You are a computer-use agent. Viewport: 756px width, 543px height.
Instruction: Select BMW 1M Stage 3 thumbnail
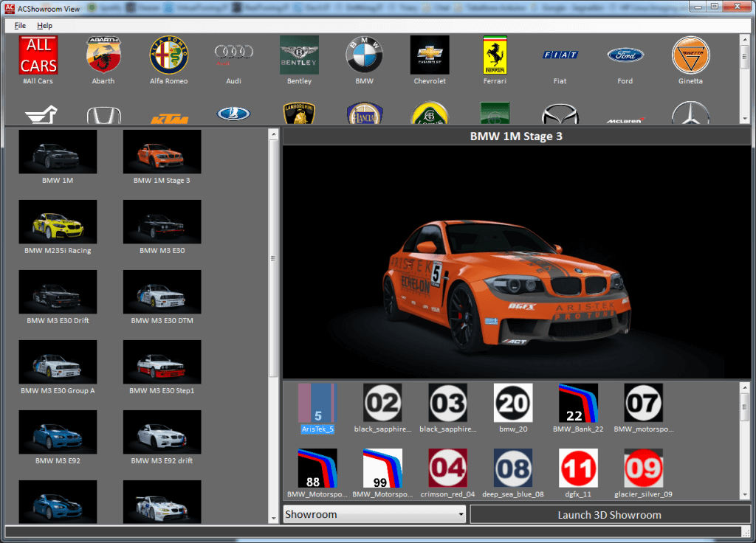[x=162, y=152]
